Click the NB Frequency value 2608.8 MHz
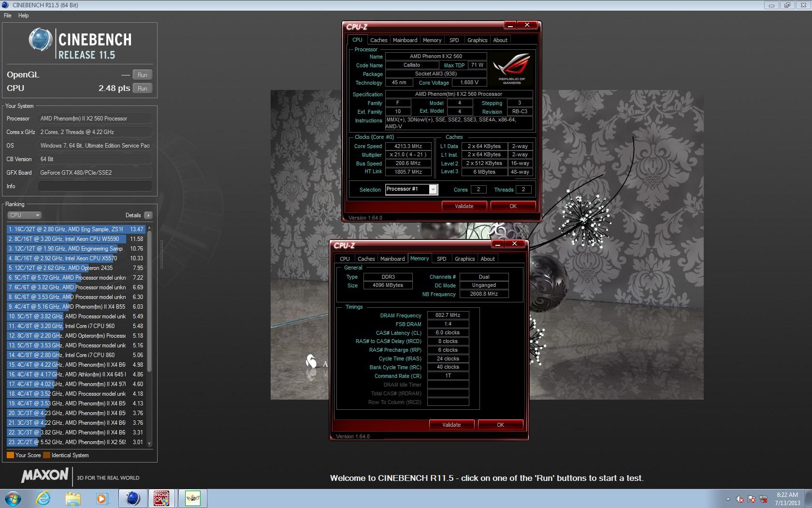Viewport: 812px width, 508px height. point(484,294)
